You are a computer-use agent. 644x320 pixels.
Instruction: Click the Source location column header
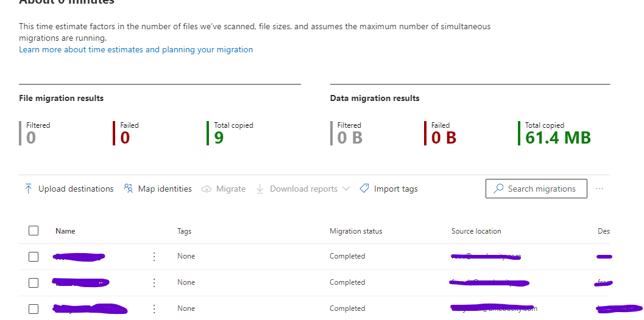(x=476, y=231)
